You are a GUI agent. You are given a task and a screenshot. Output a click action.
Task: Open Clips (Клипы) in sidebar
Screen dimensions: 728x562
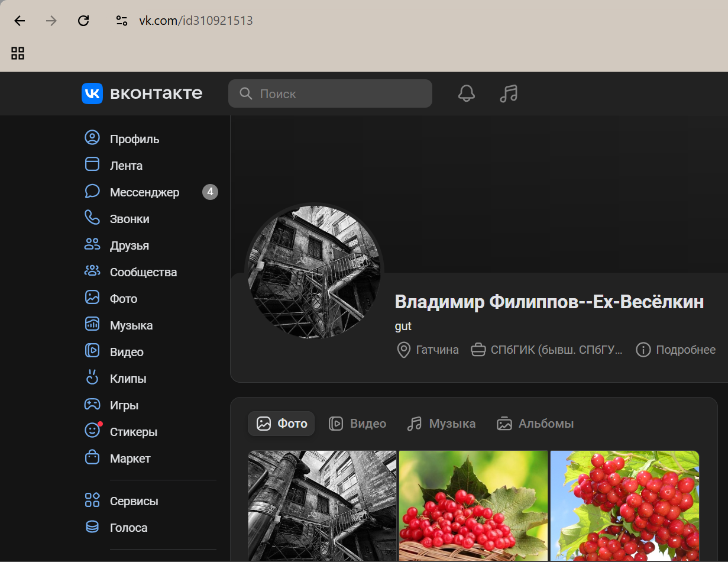coord(128,379)
